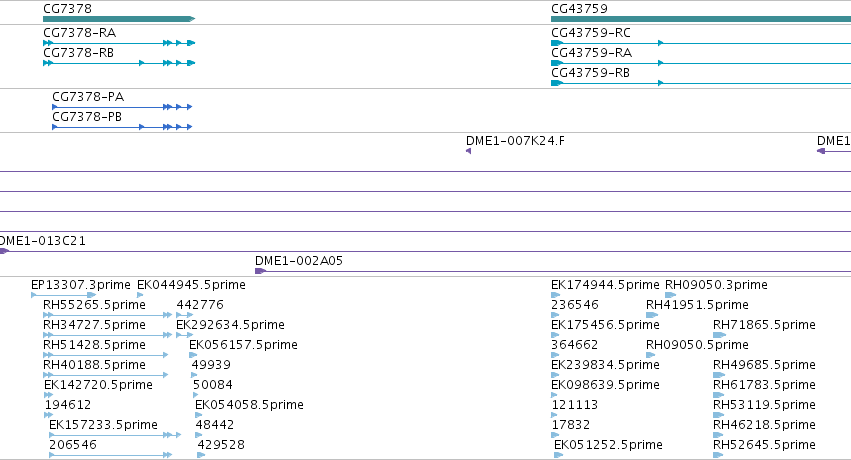This screenshot has width=851, height=460.
Task: Select the CG7378-RA transcript glyph
Action: [x=119, y=43]
